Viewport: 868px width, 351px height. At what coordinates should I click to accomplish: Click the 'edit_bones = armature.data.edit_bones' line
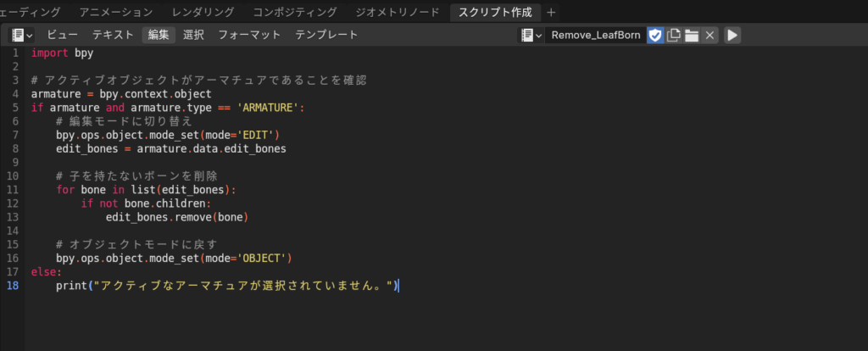pyautogui.click(x=171, y=149)
